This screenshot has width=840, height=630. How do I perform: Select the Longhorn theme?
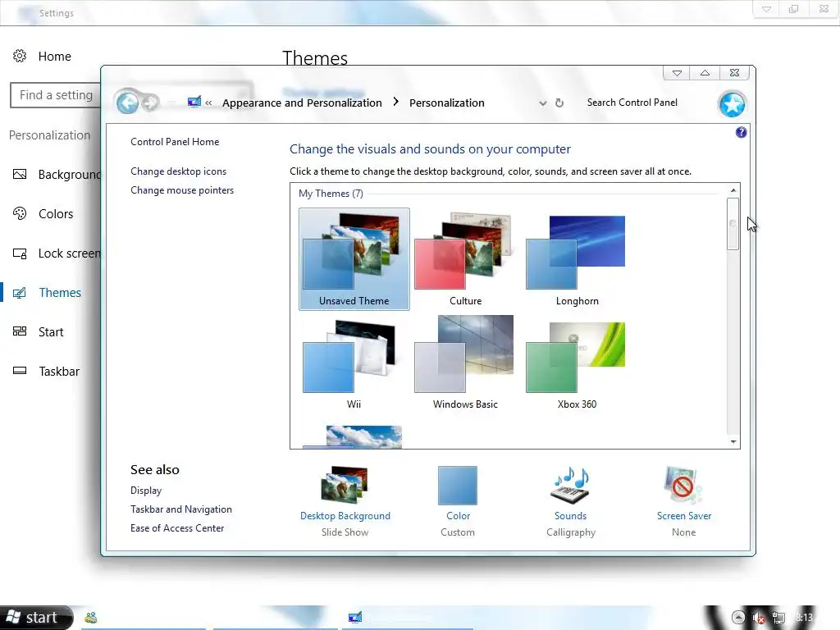click(x=577, y=259)
